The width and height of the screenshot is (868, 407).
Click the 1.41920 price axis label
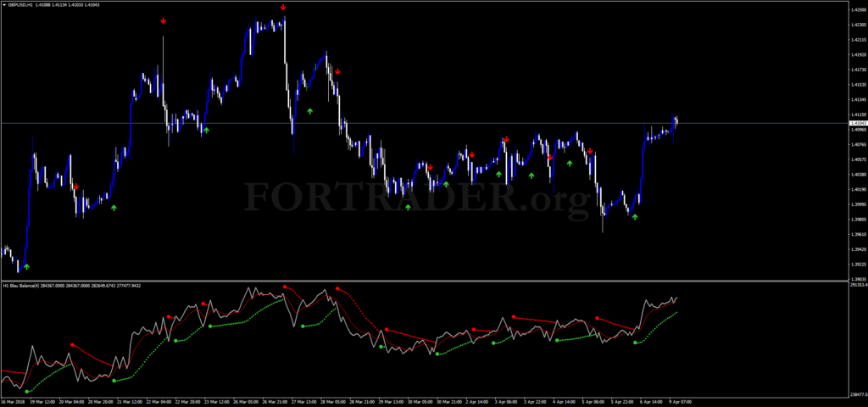tap(859, 55)
